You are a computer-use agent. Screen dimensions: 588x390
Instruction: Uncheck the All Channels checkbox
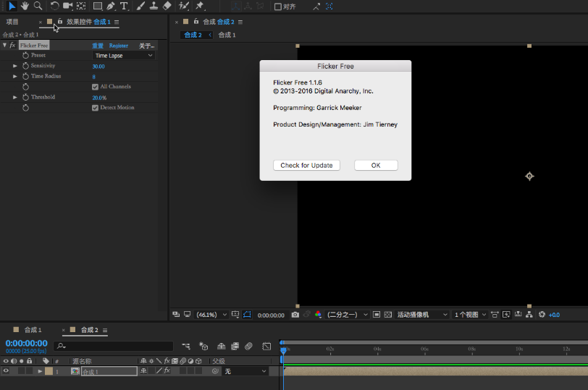[x=96, y=87]
